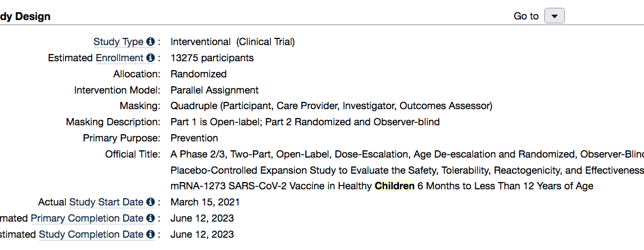The width and height of the screenshot is (644, 250).
Task: Click the Go to label
Action: 526,16
